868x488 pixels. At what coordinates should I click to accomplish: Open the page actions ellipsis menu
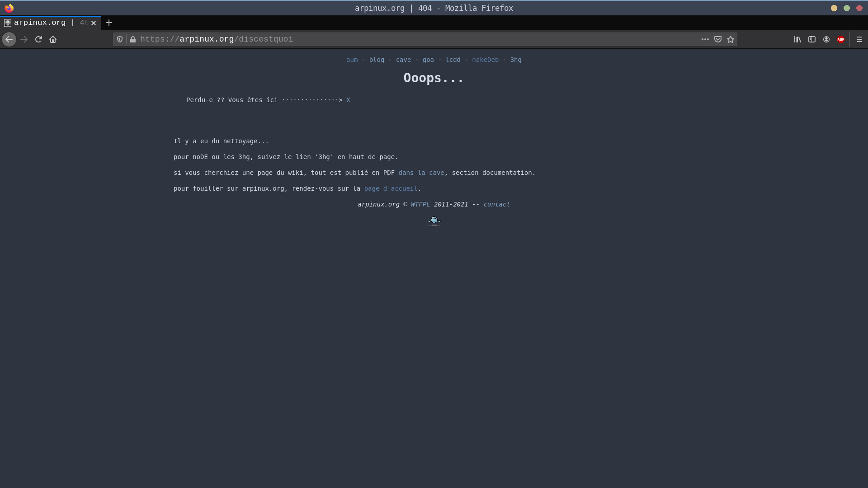point(705,39)
